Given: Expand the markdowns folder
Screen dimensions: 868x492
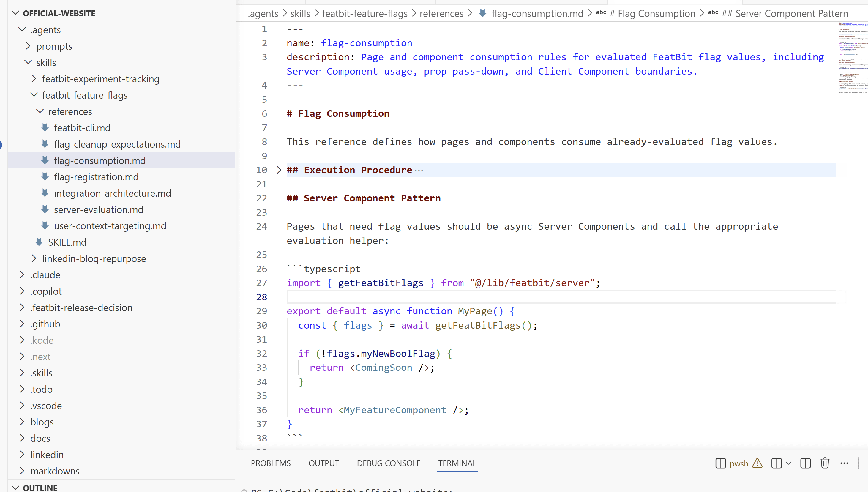Looking at the screenshot, I should (22, 471).
